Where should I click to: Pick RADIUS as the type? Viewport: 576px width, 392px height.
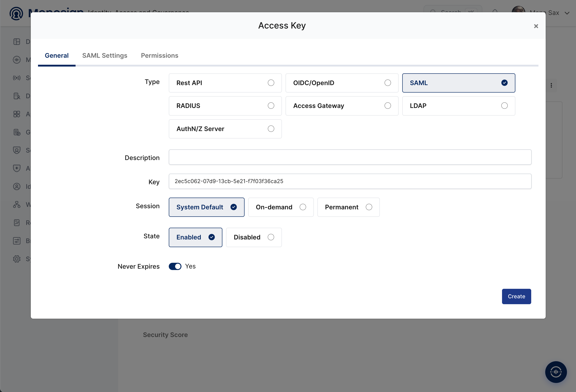click(x=225, y=106)
